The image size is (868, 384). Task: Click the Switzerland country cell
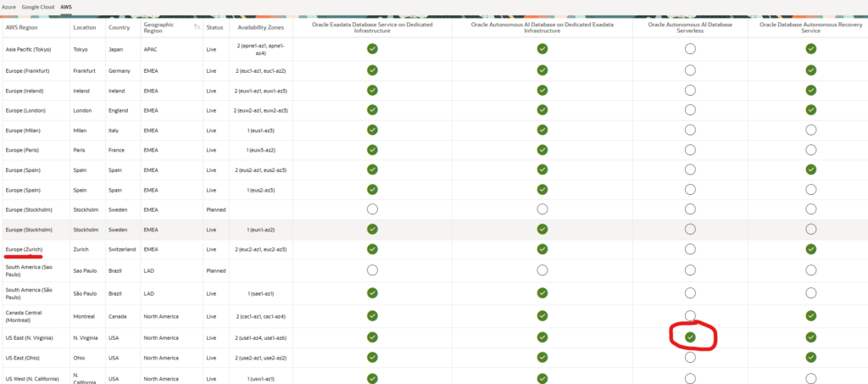point(123,249)
